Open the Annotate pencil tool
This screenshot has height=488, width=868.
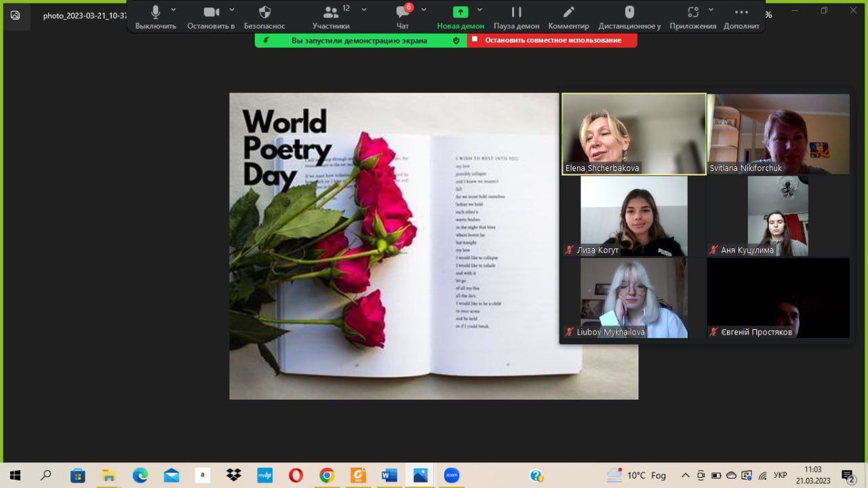tap(569, 16)
